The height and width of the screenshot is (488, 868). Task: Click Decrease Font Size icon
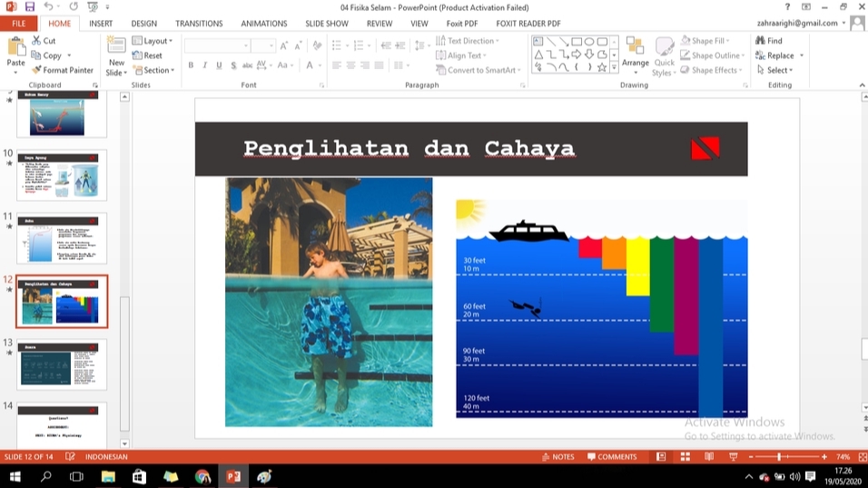(x=298, y=45)
